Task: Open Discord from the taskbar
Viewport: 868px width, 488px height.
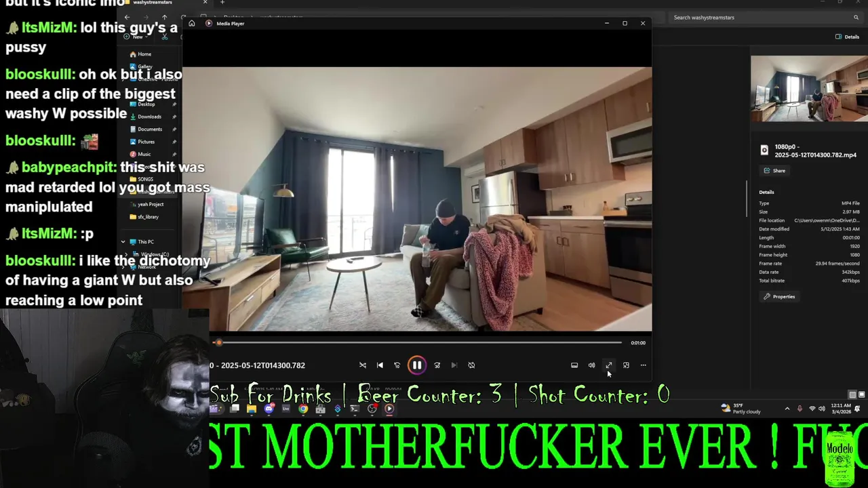Action: point(269,409)
